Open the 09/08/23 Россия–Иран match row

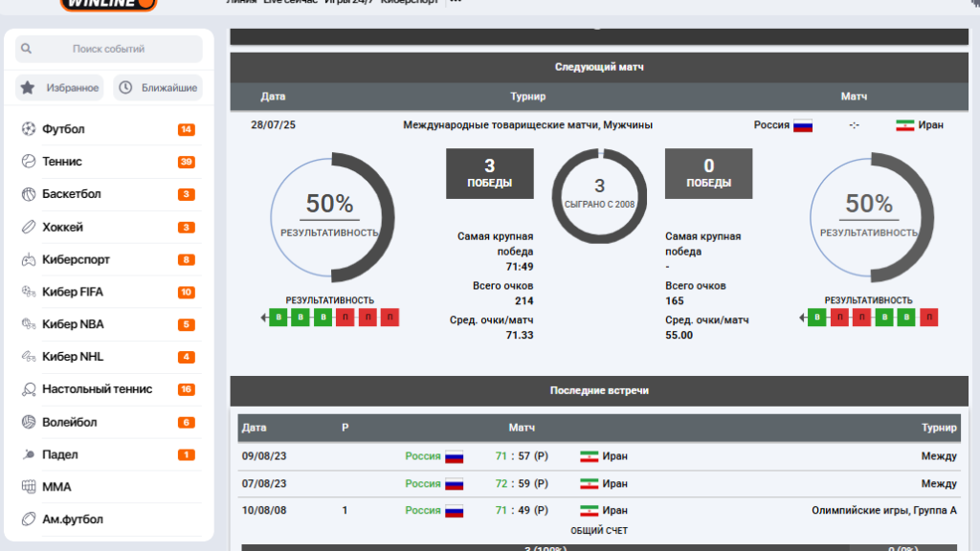(x=598, y=456)
